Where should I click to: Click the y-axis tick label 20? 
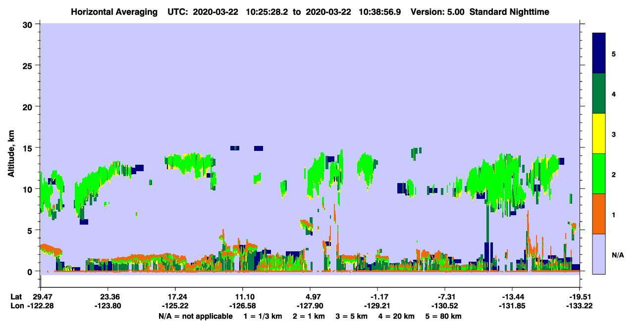click(29, 106)
